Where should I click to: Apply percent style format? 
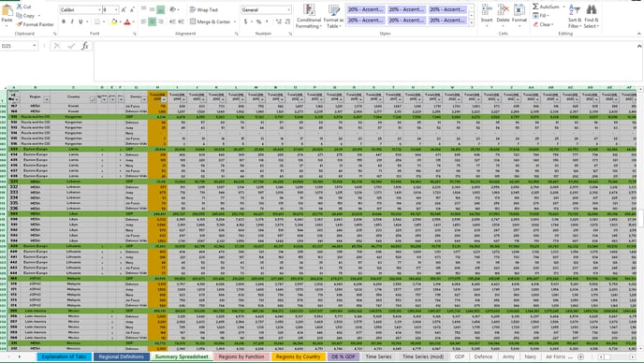(258, 22)
